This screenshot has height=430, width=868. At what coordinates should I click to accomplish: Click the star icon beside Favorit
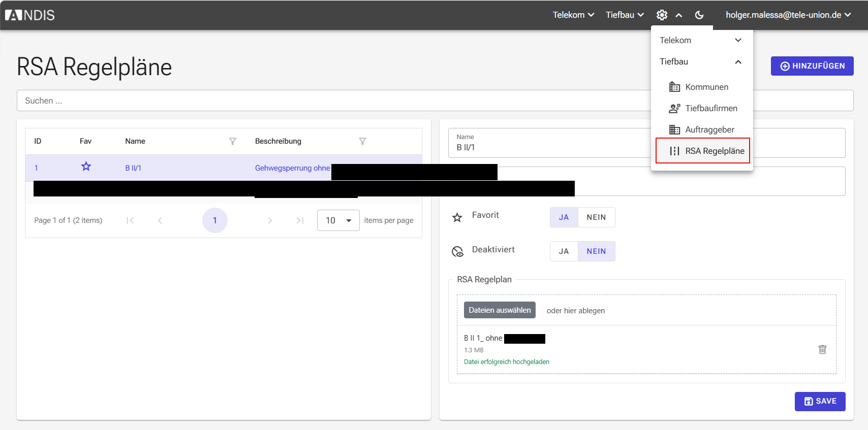pos(457,217)
